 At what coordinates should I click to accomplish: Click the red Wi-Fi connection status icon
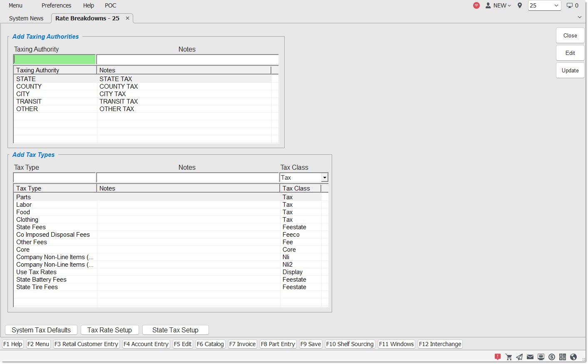(476, 5)
